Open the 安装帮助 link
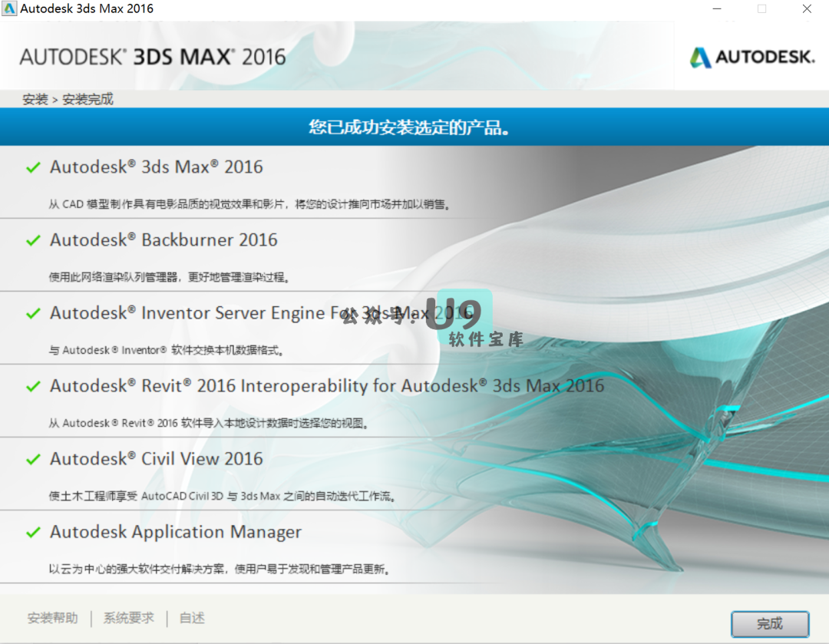829x644 pixels. click(52, 618)
